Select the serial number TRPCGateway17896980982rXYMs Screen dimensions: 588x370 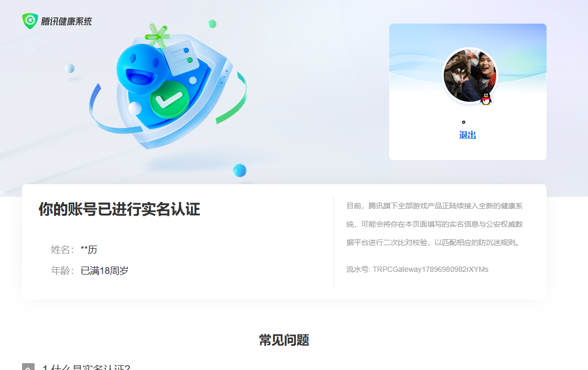431,269
